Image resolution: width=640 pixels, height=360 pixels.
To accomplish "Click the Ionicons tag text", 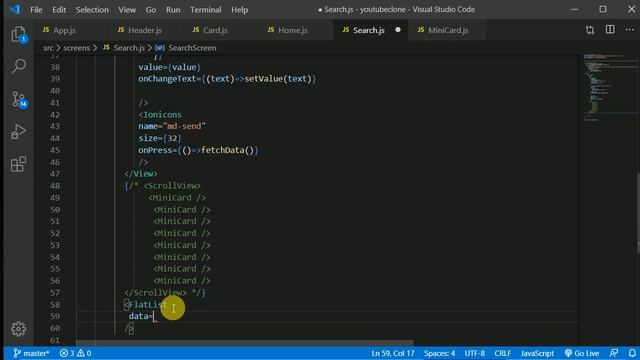I will 162,115.
